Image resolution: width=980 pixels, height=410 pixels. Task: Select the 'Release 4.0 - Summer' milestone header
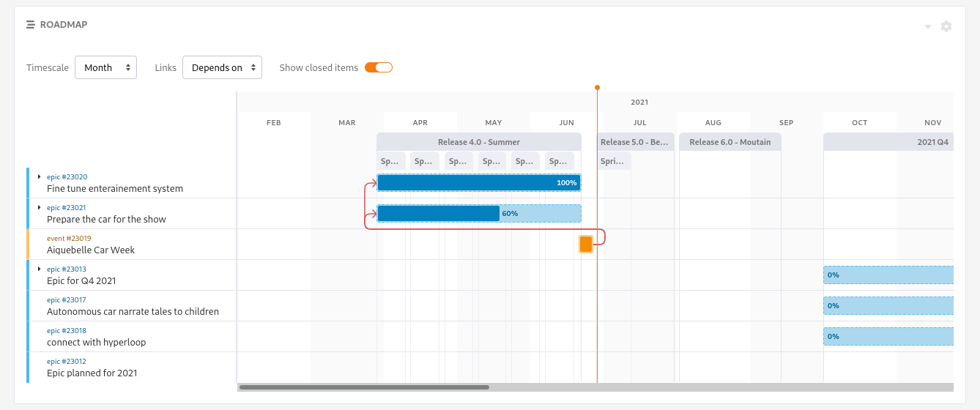(x=479, y=142)
